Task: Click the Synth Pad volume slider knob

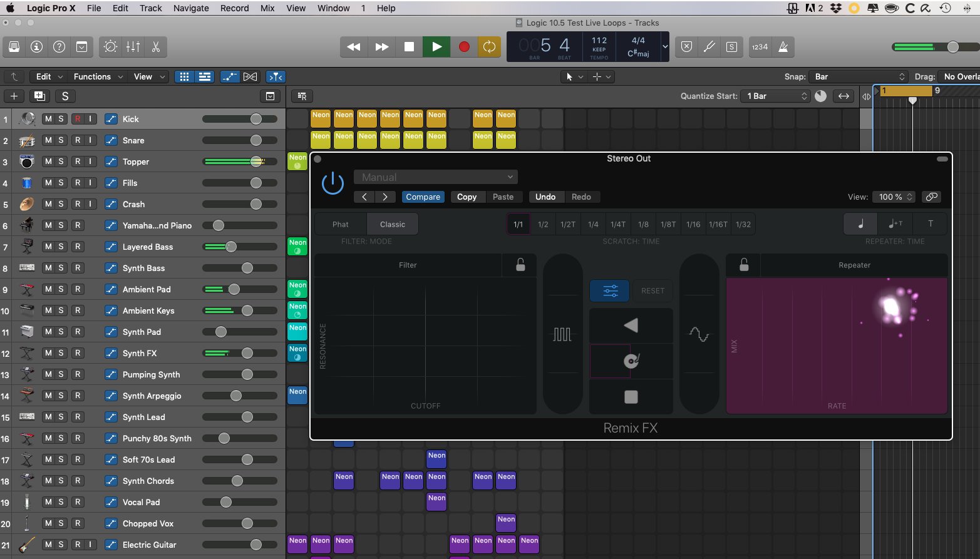Action: click(x=220, y=332)
